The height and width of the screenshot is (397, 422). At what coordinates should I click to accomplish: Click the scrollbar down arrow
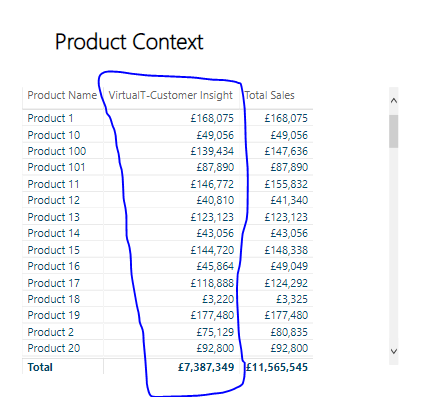click(394, 351)
